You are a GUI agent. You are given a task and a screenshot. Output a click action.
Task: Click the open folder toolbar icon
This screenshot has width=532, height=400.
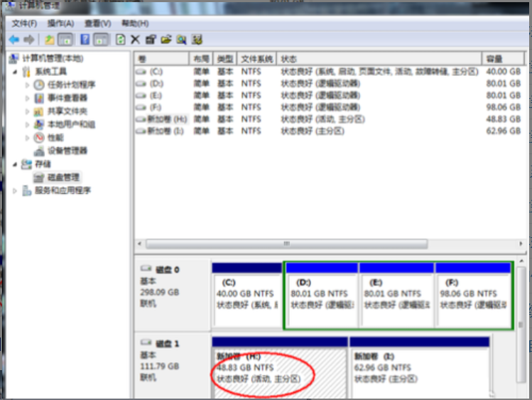click(x=166, y=39)
